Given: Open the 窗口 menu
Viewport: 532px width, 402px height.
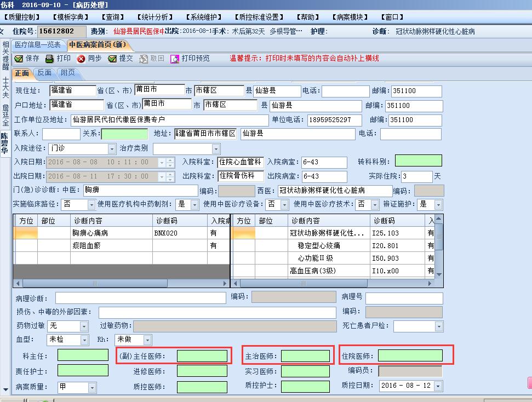Looking at the screenshot, I should point(392,17).
